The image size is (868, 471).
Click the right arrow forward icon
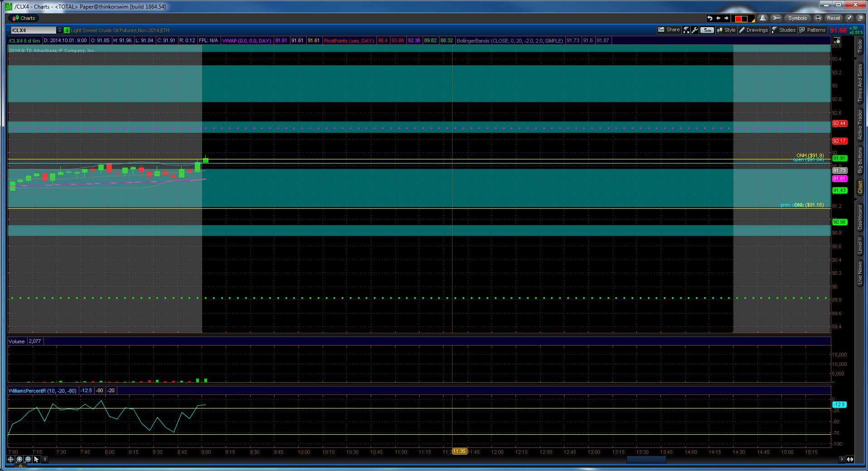pyautogui.click(x=726, y=18)
